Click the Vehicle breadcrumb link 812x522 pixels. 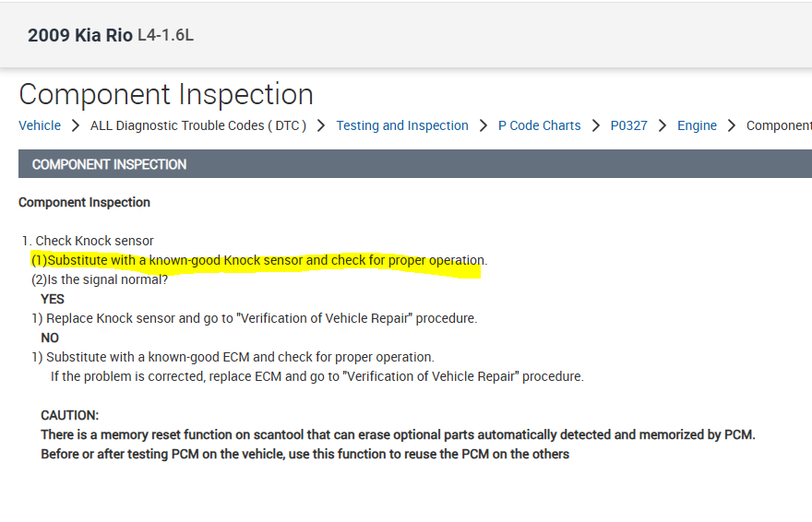[x=40, y=125]
